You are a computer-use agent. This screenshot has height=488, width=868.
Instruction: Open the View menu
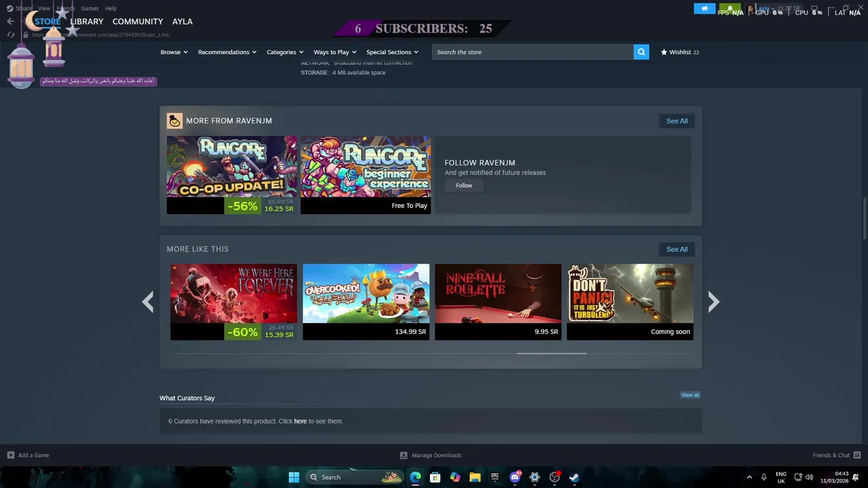[44, 8]
